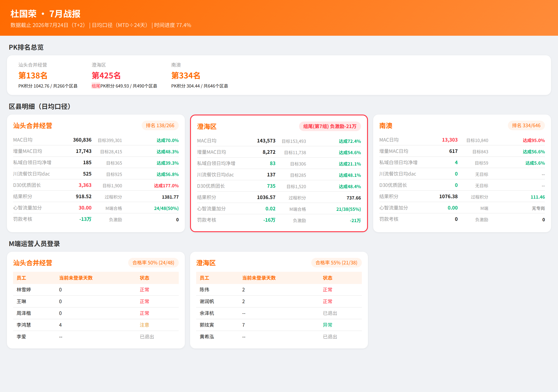558x392 pixels.
Task: Select employee row 周泽楷
Action: 96,313
